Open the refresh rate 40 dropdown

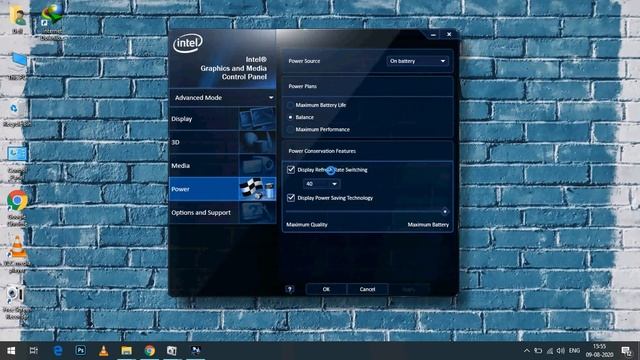click(x=321, y=184)
